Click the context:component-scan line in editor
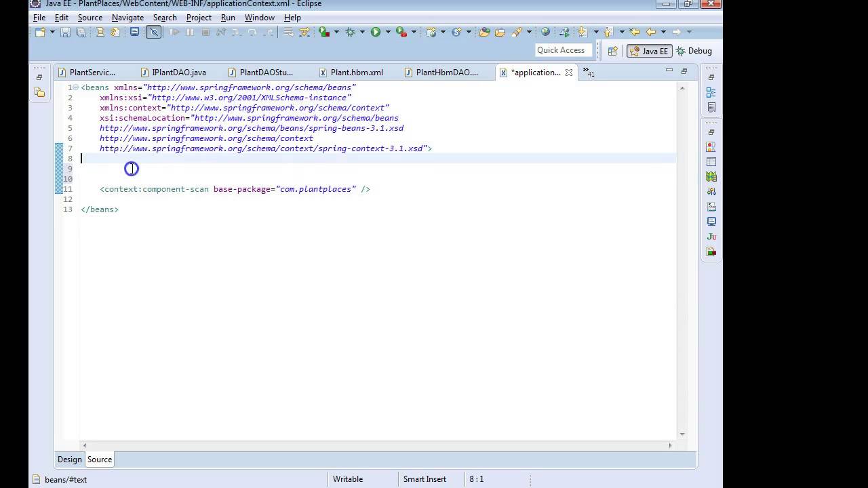868x488 pixels. point(235,189)
